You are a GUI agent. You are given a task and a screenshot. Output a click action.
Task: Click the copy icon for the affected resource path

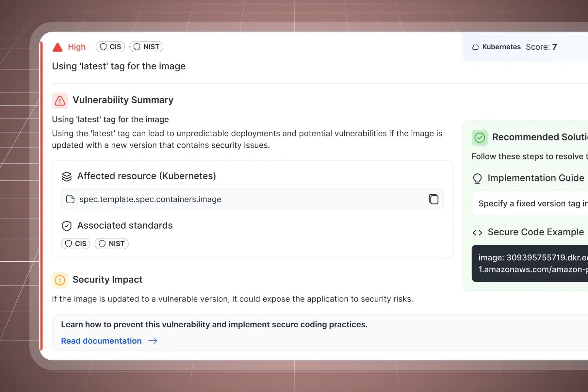tap(434, 199)
